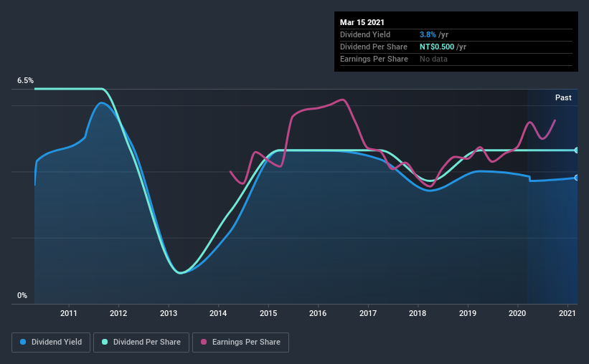The width and height of the screenshot is (589, 364).
Task: Click the 6.5% y-axis label
Action: [25, 81]
